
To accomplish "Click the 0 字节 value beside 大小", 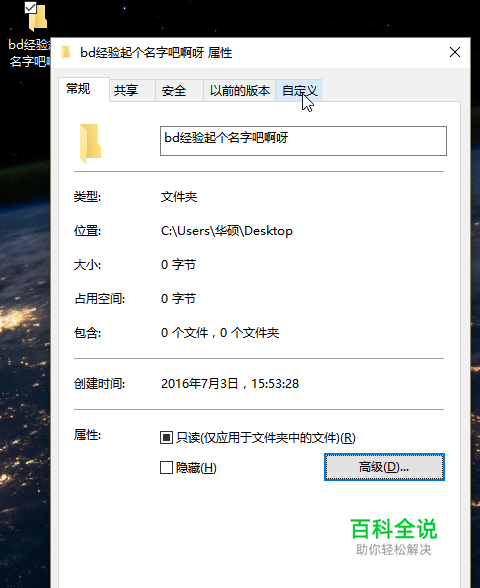I will [x=178, y=265].
